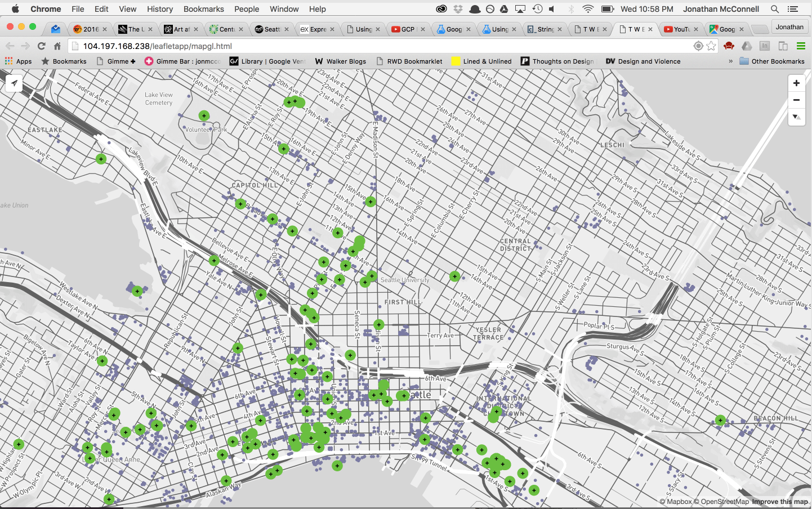The height and width of the screenshot is (509, 812).
Task: Open the Edit menu
Action: tap(101, 9)
